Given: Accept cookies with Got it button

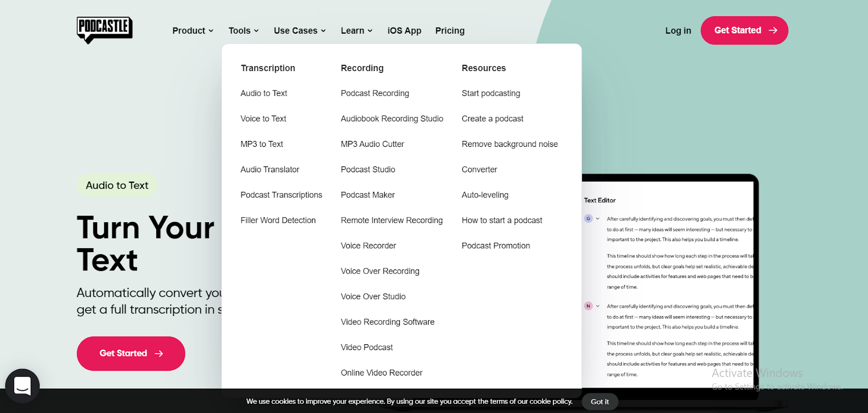Looking at the screenshot, I should pyautogui.click(x=599, y=402).
